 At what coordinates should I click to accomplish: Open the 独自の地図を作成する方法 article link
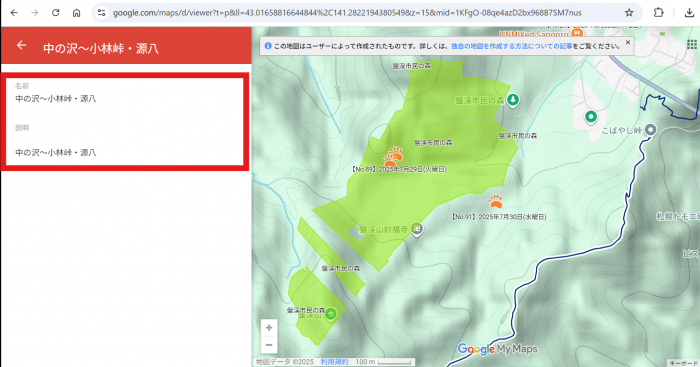[512, 46]
